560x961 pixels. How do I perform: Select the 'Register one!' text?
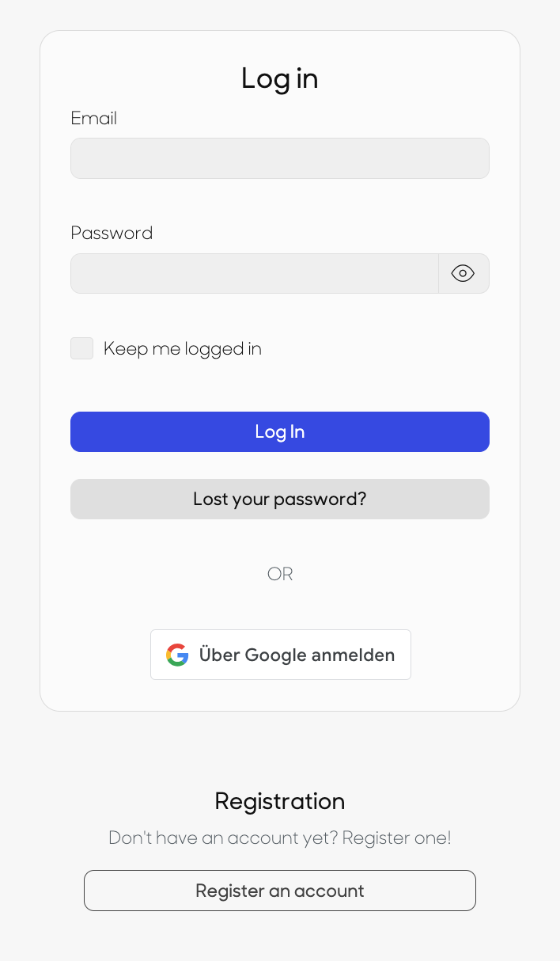click(x=397, y=838)
